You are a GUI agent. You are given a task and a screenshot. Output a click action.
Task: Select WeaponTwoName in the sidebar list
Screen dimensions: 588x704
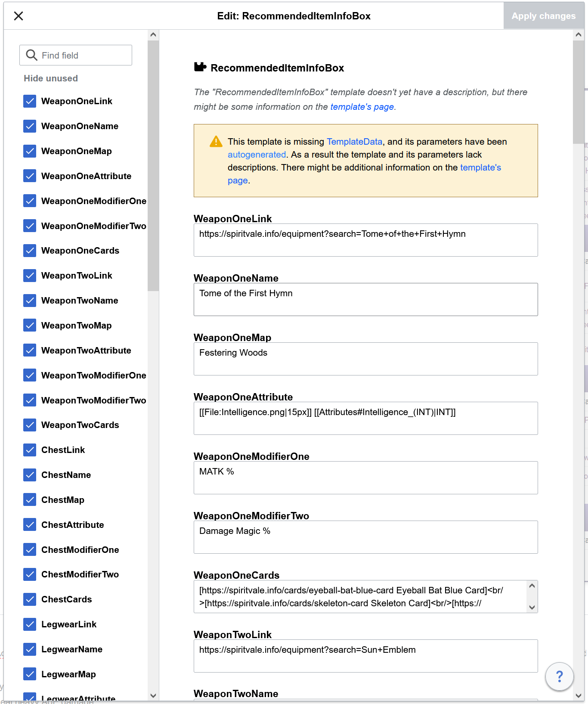80,301
